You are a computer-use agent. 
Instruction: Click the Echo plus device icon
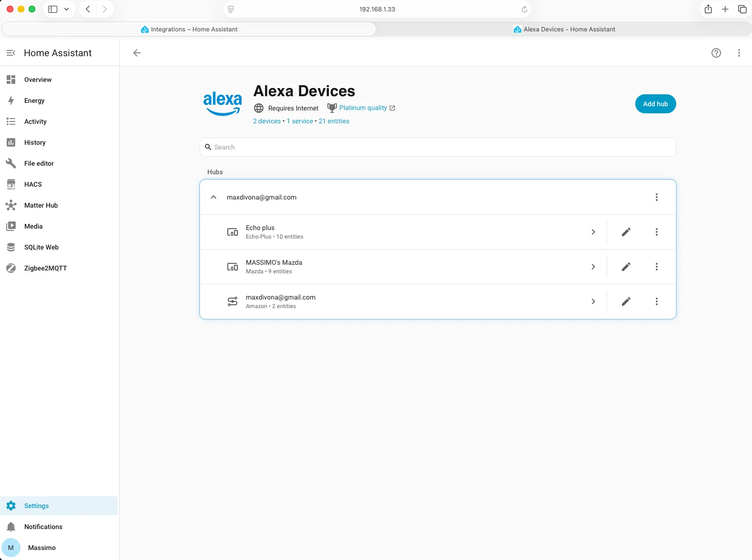point(233,232)
